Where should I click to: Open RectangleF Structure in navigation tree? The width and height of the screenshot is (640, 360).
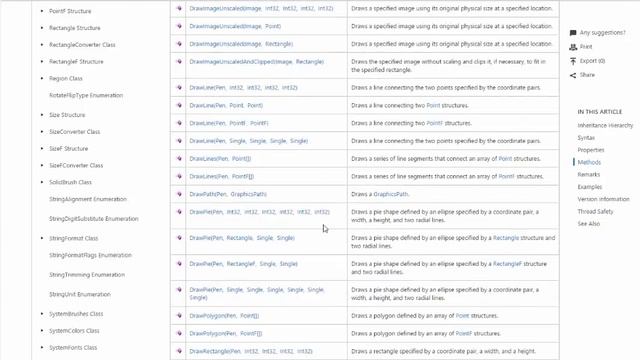click(x=76, y=62)
